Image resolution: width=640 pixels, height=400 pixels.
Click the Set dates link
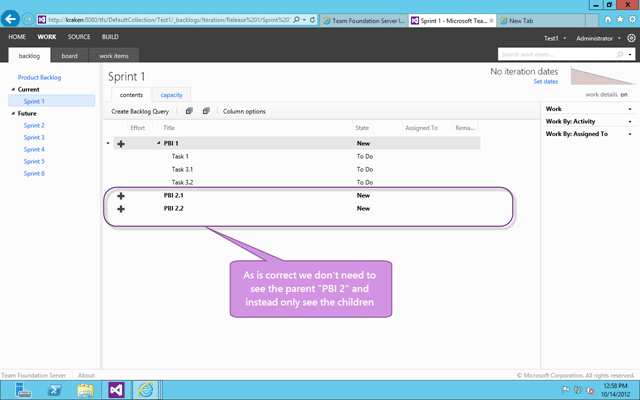(545, 82)
